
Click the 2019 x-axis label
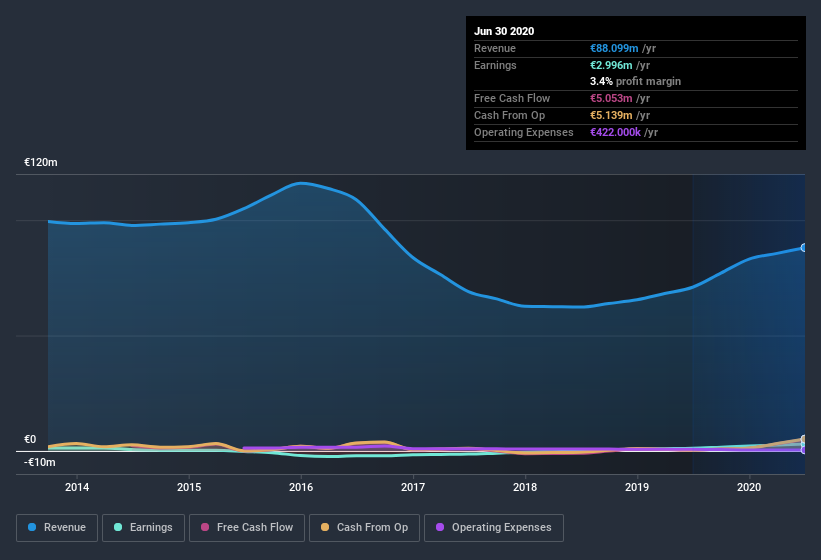coord(637,487)
